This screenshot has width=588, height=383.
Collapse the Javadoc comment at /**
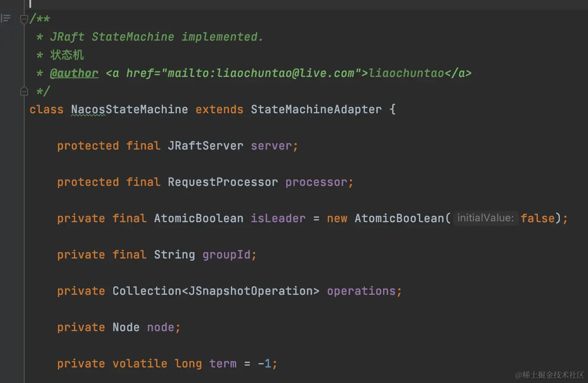click(24, 19)
